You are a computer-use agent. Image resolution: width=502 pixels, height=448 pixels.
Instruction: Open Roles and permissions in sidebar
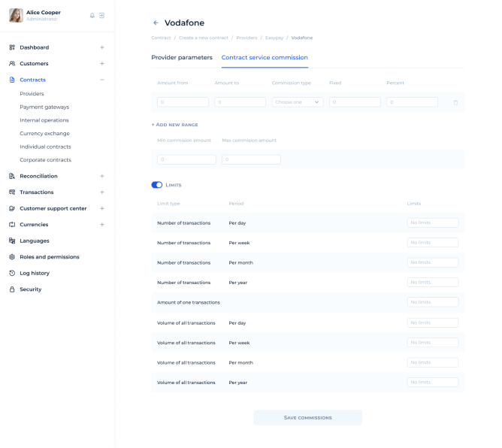coord(50,257)
